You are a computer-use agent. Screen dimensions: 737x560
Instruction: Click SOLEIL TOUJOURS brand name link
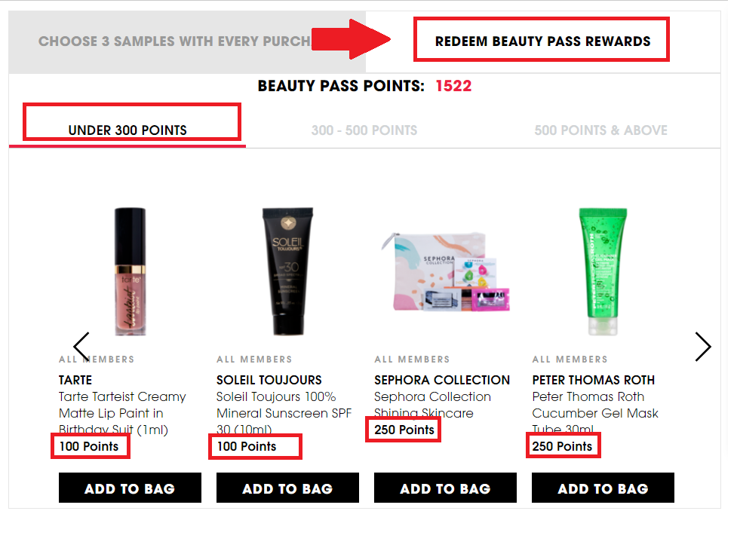269,380
